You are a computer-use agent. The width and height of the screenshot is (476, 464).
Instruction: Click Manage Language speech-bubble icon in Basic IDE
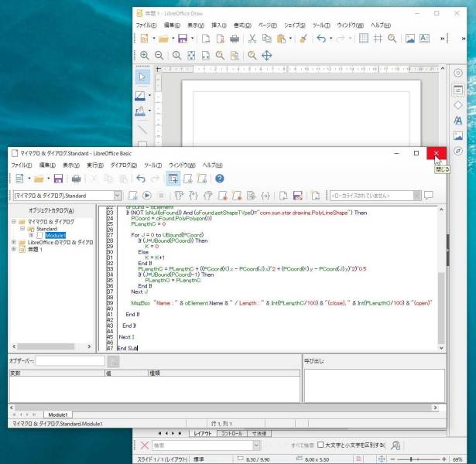coord(429,196)
